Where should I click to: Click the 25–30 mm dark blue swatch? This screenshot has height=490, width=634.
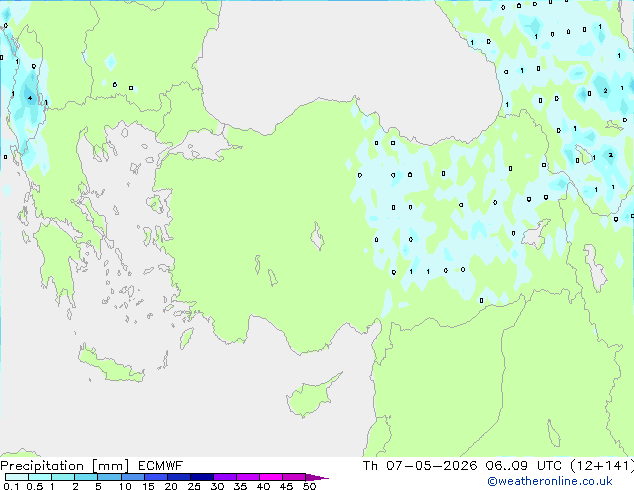pyautogui.click(x=201, y=477)
